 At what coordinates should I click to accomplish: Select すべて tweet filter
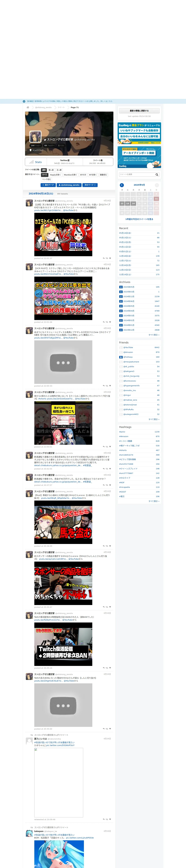(x=45, y=175)
